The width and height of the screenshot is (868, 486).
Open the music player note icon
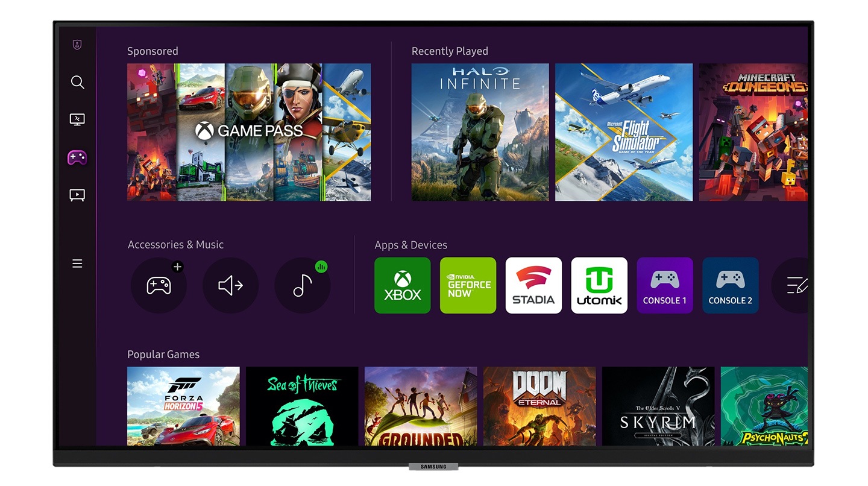click(x=302, y=286)
